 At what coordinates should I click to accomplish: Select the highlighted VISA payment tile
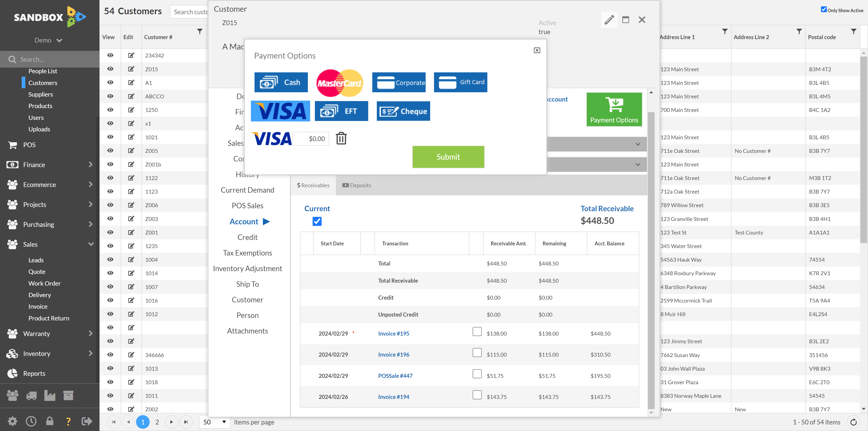[x=280, y=111]
